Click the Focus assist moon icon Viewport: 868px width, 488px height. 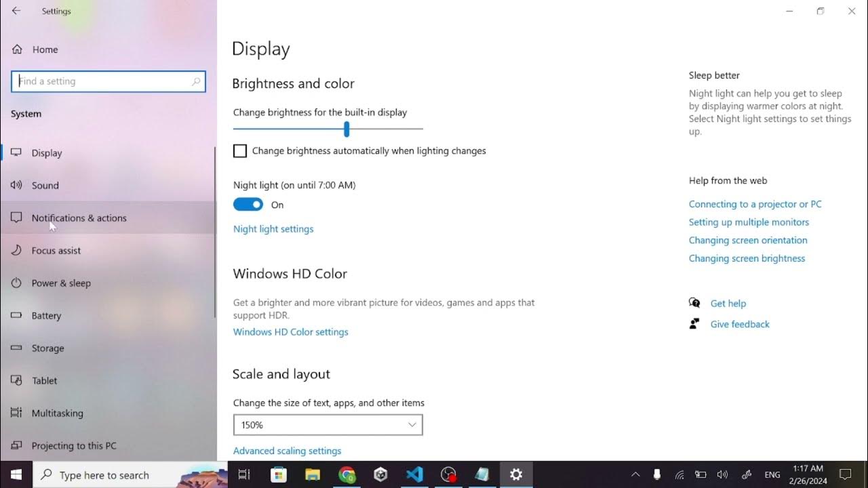point(16,250)
